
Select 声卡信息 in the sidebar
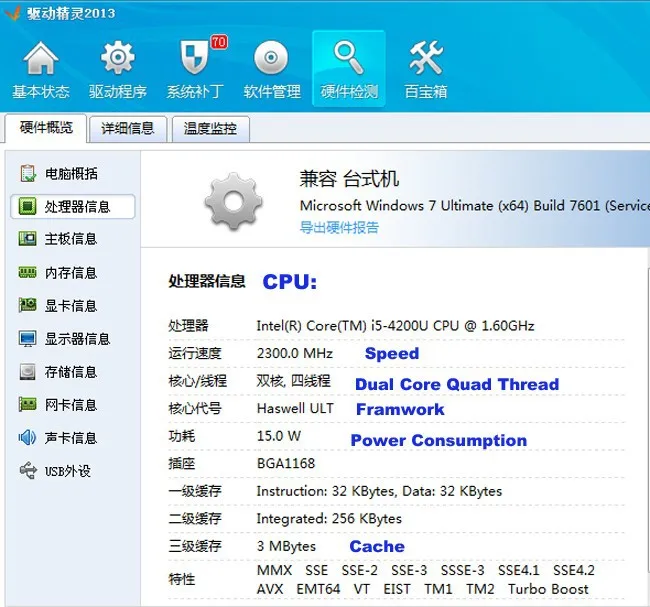pos(73,438)
